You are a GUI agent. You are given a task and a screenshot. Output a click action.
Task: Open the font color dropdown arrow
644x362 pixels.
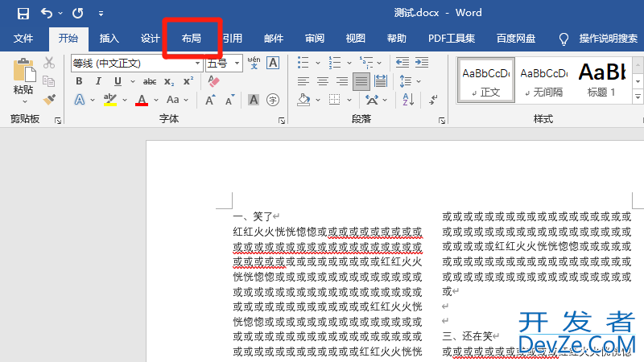tap(156, 100)
